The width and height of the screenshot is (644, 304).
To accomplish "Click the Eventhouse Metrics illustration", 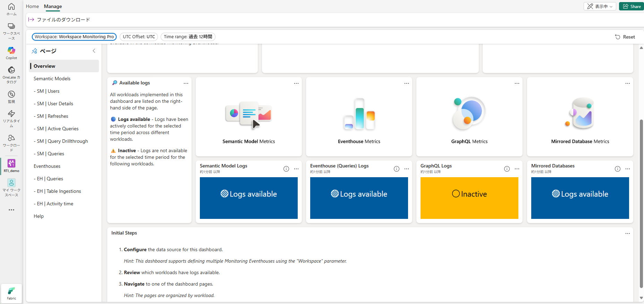I will click(359, 114).
